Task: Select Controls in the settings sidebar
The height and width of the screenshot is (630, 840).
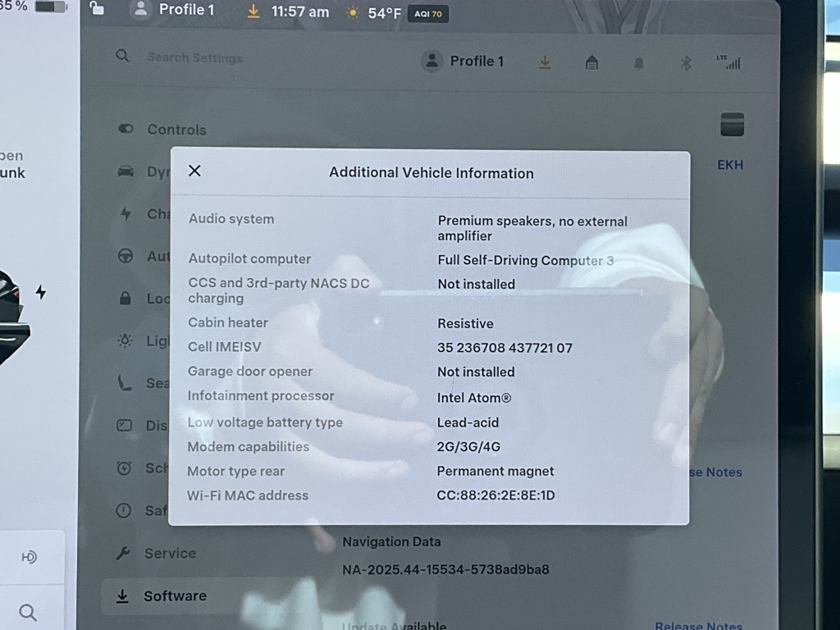Action: (x=176, y=130)
